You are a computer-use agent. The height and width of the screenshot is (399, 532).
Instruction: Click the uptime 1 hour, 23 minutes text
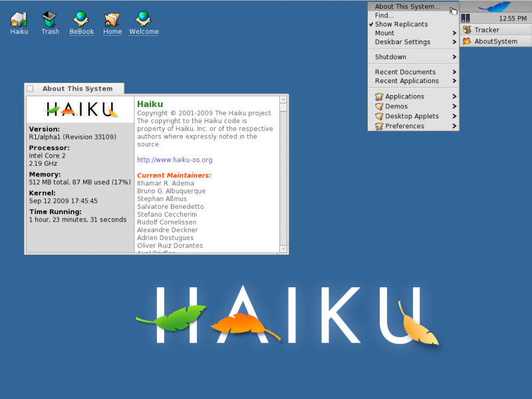[x=78, y=219]
